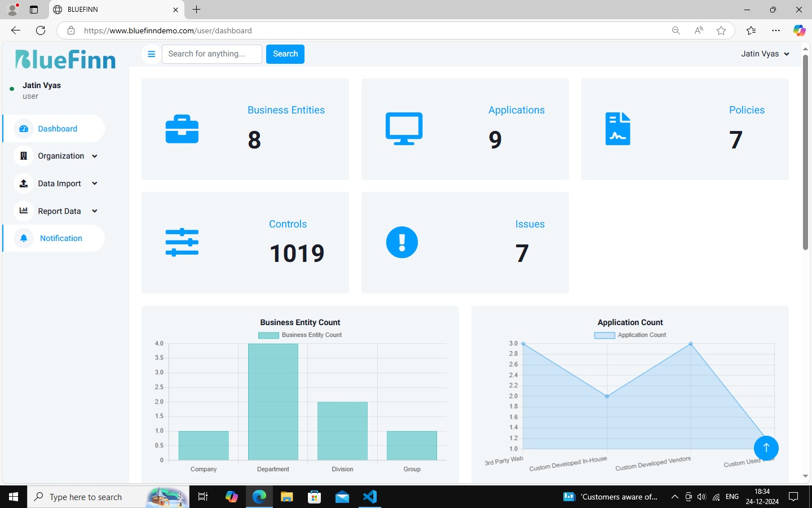
Task: Click the blue Search button
Action: coord(285,54)
